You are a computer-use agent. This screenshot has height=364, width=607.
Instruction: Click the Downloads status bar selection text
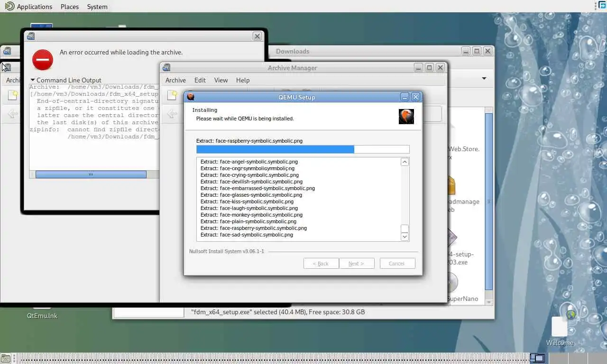pos(278,312)
